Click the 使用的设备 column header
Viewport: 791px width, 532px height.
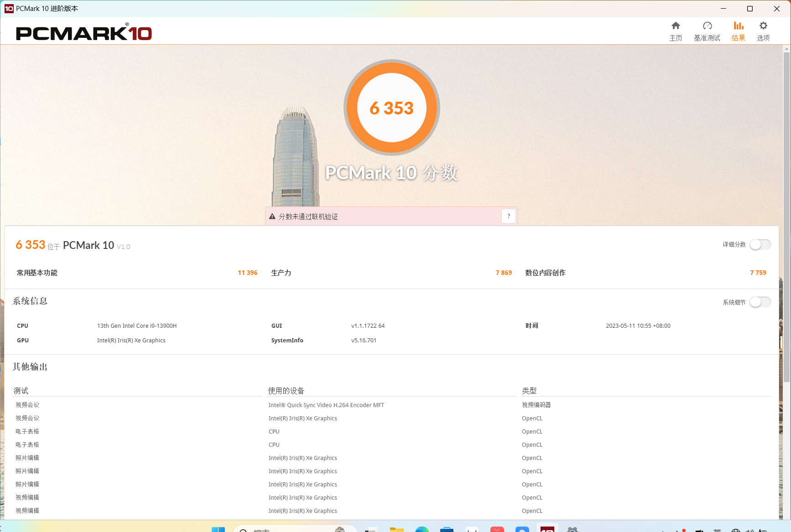point(286,391)
